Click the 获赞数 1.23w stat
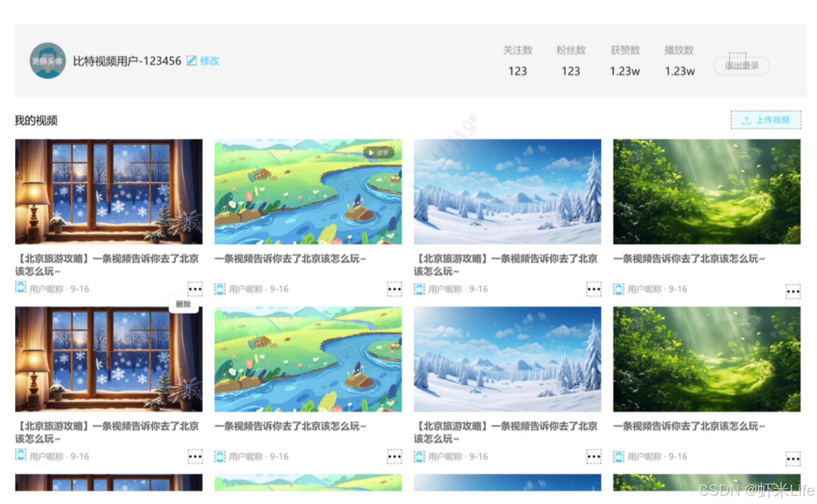The image size is (817, 504). (625, 61)
